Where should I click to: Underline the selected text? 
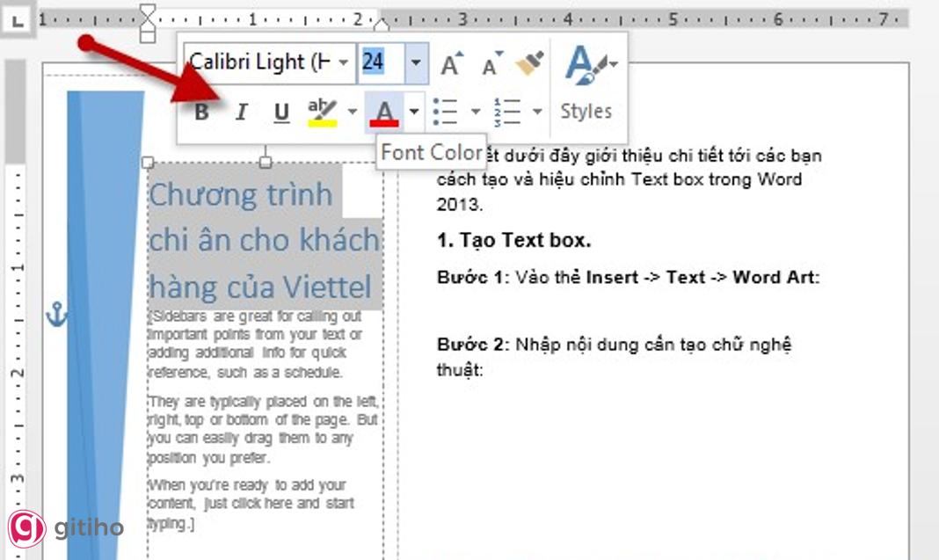[x=281, y=112]
